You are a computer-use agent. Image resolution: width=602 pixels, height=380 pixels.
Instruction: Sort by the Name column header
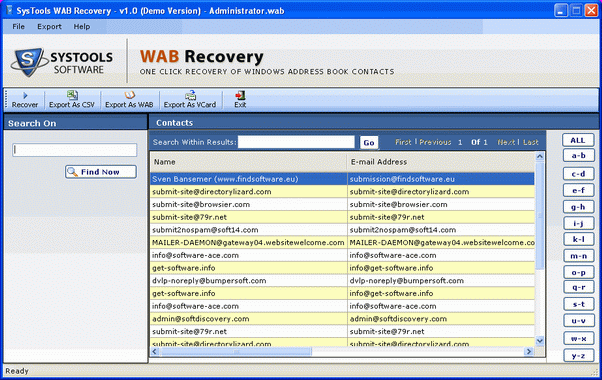tap(249, 162)
